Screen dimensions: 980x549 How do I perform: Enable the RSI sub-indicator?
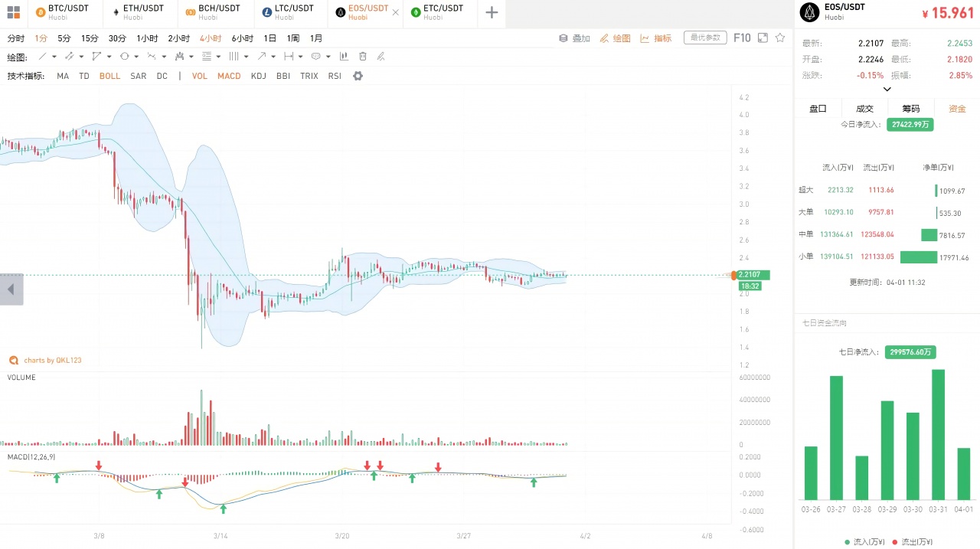point(335,76)
